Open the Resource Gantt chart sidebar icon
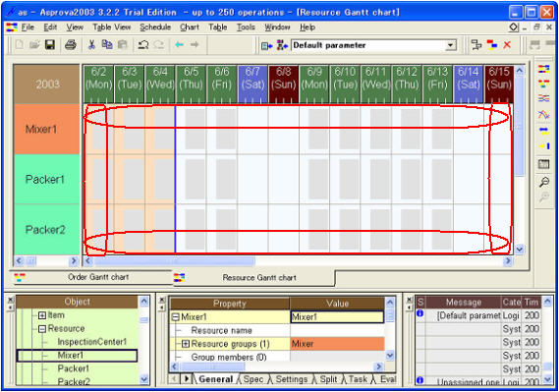 [543, 69]
